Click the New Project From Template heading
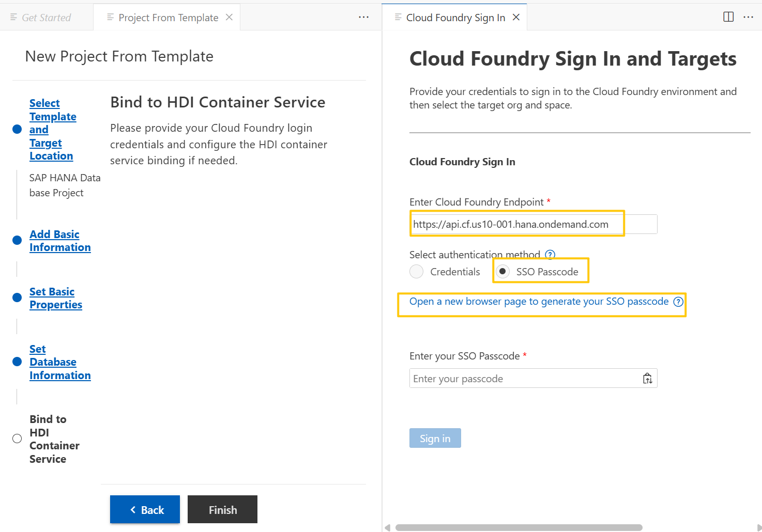This screenshot has height=532, width=762. click(119, 56)
